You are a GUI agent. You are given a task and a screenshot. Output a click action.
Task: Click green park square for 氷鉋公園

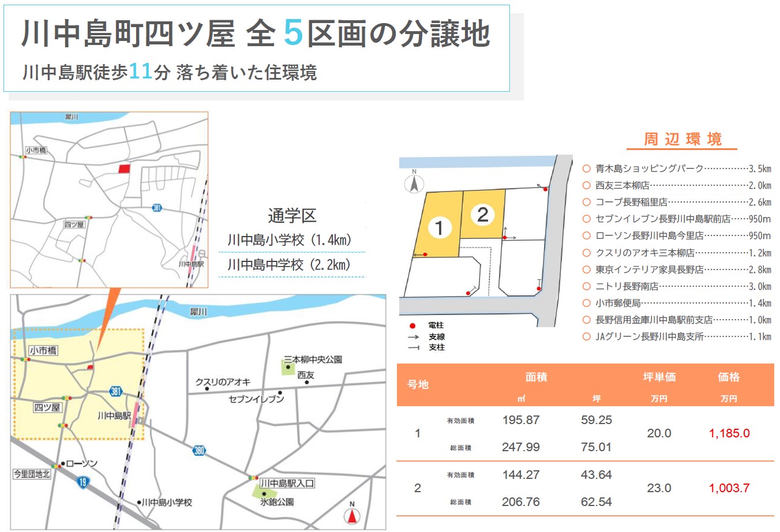[x=263, y=493]
